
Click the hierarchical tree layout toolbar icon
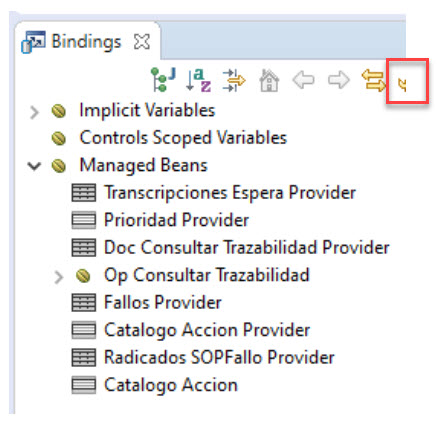(163, 80)
